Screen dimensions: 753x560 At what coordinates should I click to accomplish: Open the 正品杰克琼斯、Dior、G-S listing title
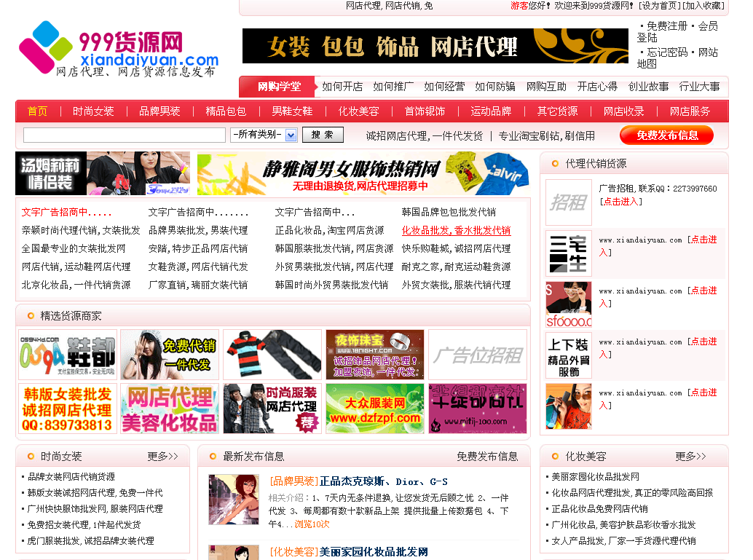384,481
